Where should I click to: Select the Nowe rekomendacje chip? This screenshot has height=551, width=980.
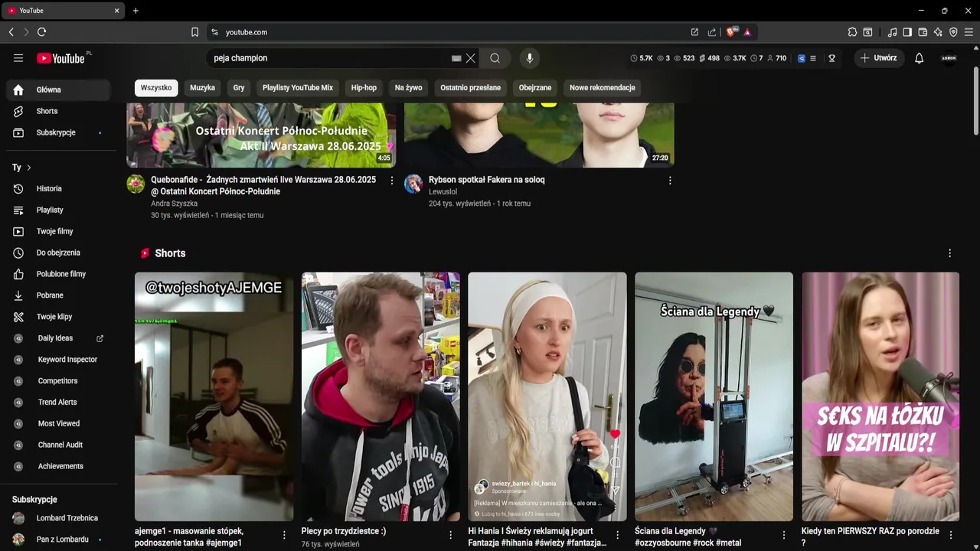coord(603,88)
